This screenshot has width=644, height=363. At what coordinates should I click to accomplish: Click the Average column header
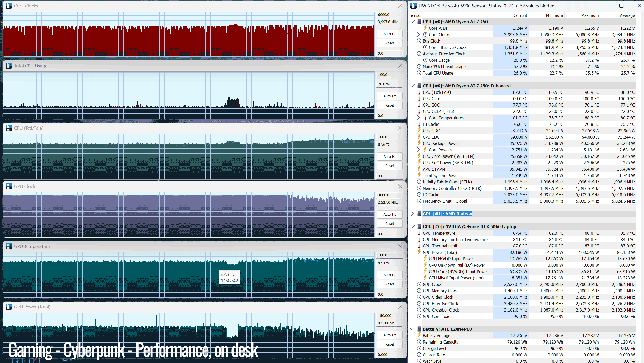pyautogui.click(x=618, y=15)
